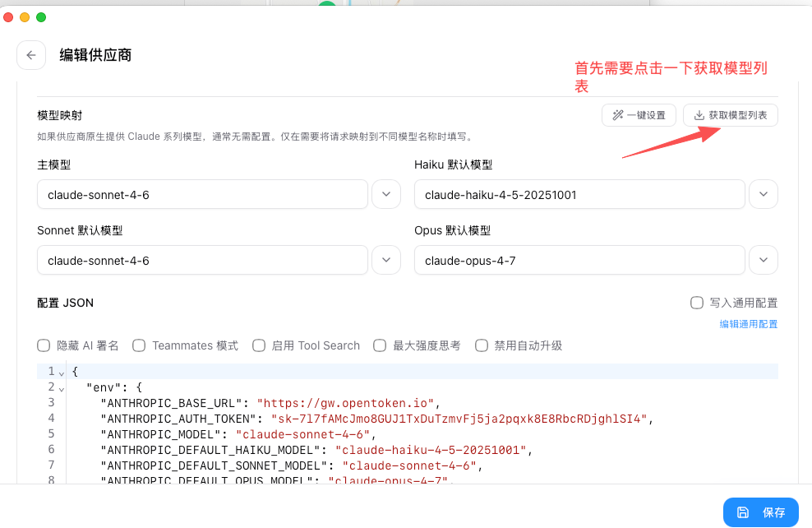
Task: Click the 配置 JSON heading
Action: tap(65, 303)
